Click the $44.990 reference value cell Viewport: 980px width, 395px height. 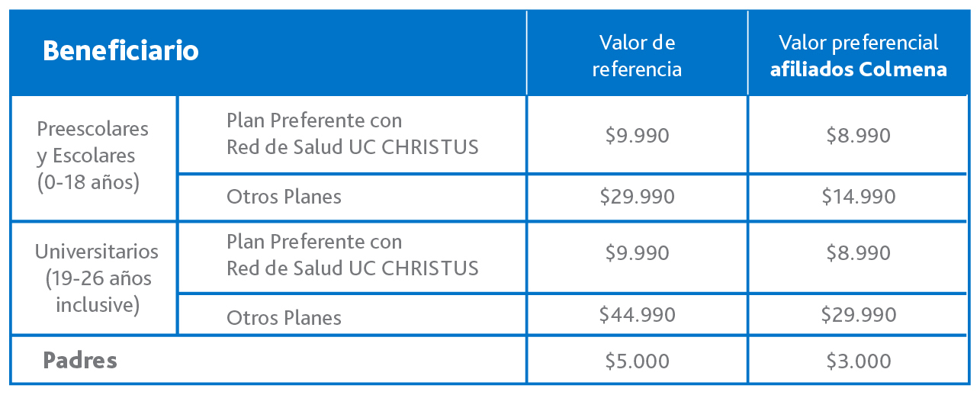point(637,314)
